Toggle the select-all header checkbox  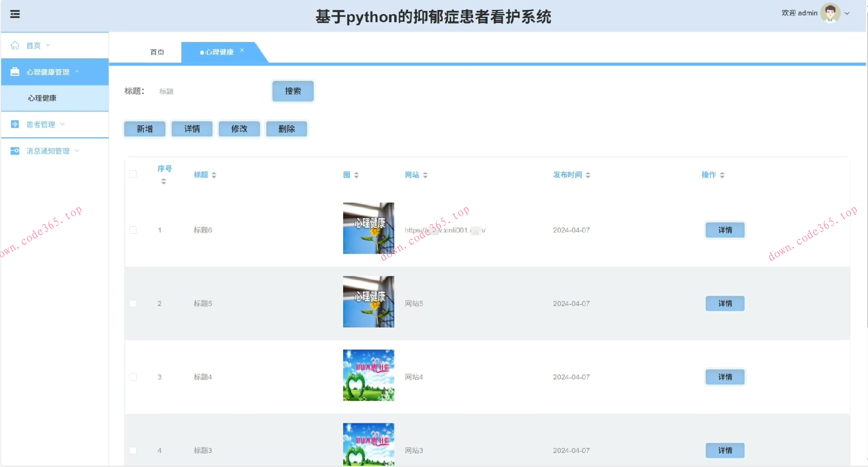[133, 174]
